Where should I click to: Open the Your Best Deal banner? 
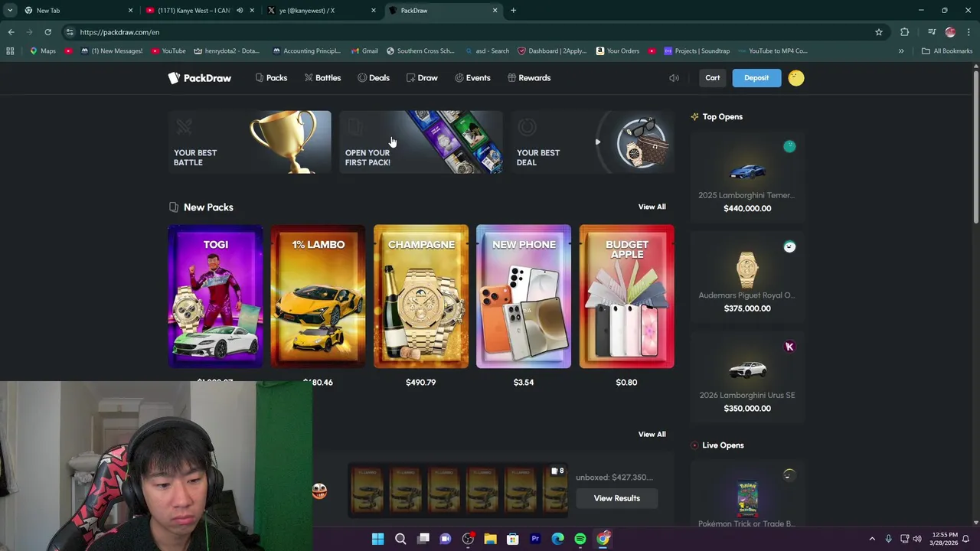pyautogui.click(x=593, y=142)
